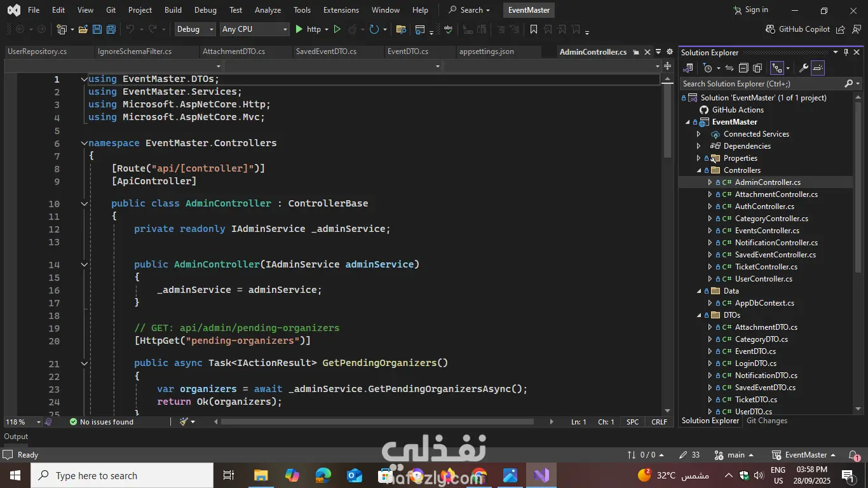Sync with Active Document in Solution Explorer
Image resolution: width=868 pixels, height=488 pixels.
[729, 68]
